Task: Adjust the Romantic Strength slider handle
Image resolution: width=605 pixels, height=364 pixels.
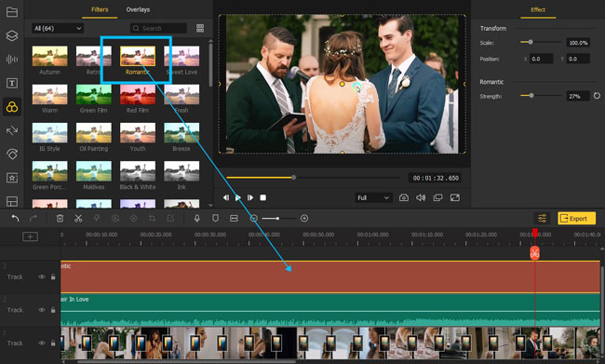Action: coord(531,95)
